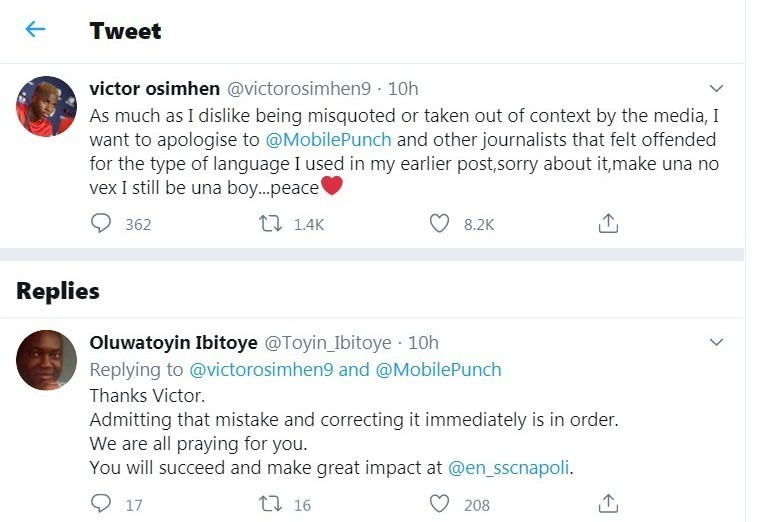Open Oluwatoyin Ibitoye display name
Image resolution: width=764 pixels, height=522 pixels.
[x=172, y=342]
